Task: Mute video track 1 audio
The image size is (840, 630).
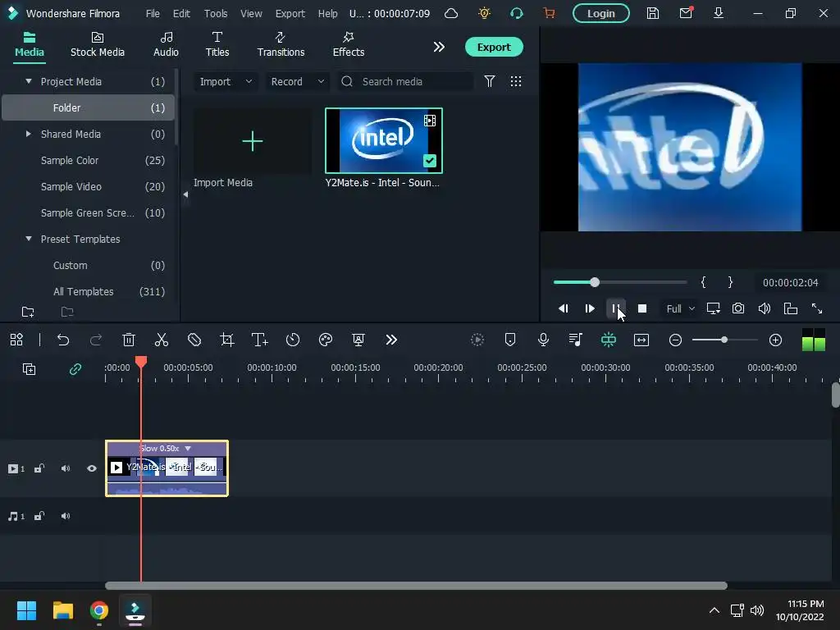Action: tap(66, 468)
